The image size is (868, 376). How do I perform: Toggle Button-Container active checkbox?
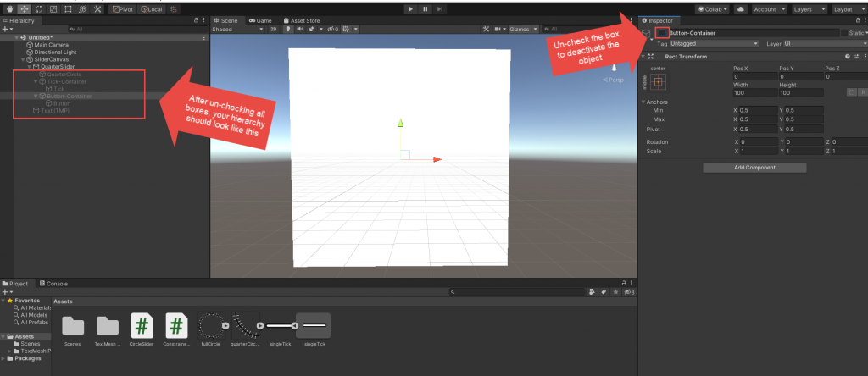[661, 33]
